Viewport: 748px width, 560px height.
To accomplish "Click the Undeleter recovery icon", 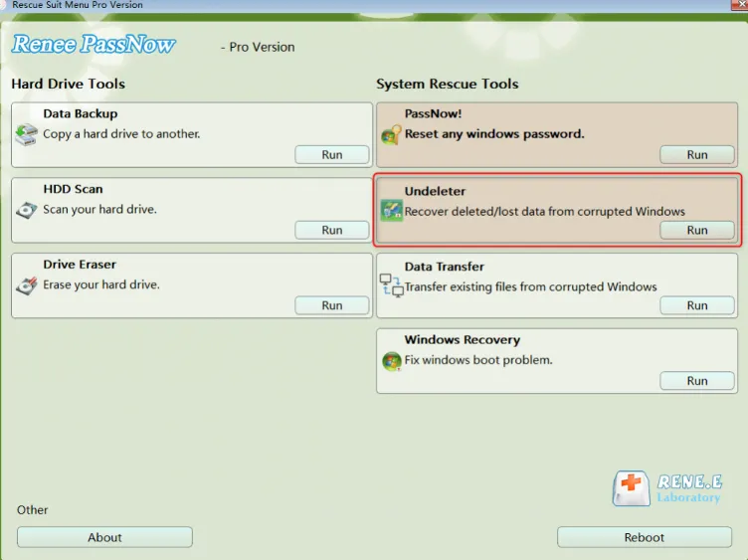I will coord(392,210).
